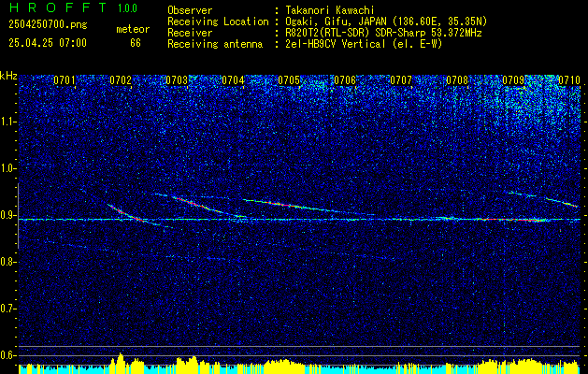Click the antenna text 2el-HB9CV Vertical

pos(336,44)
